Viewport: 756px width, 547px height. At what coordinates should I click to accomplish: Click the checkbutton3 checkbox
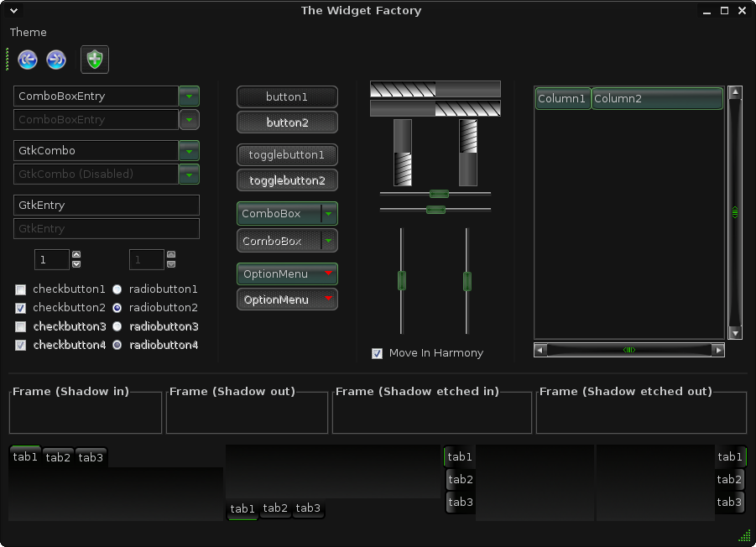pyautogui.click(x=20, y=326)
